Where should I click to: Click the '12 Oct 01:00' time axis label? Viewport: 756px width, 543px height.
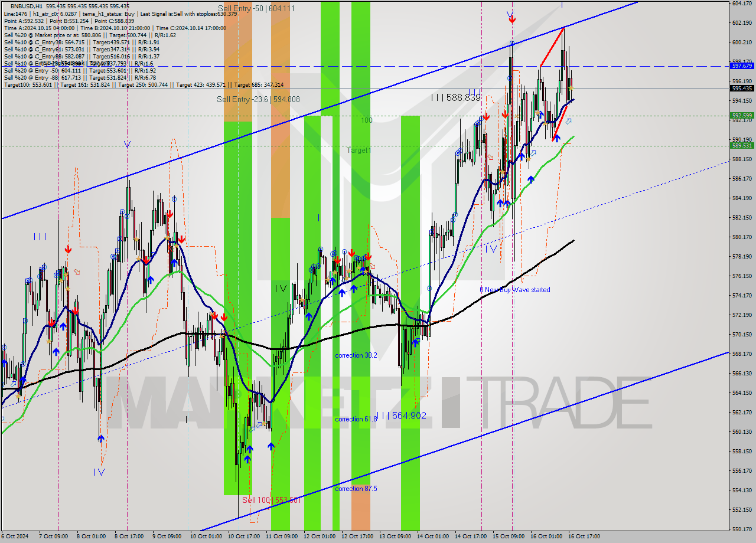tap(320, 537)
